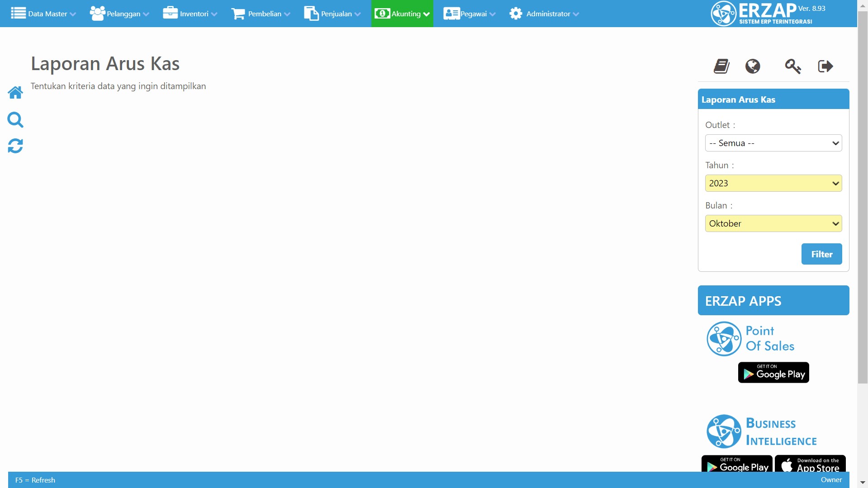This screenshot has height=488, width=868.
Task: Click the ERZAP logo in header
Action: (x=761, y=14)
